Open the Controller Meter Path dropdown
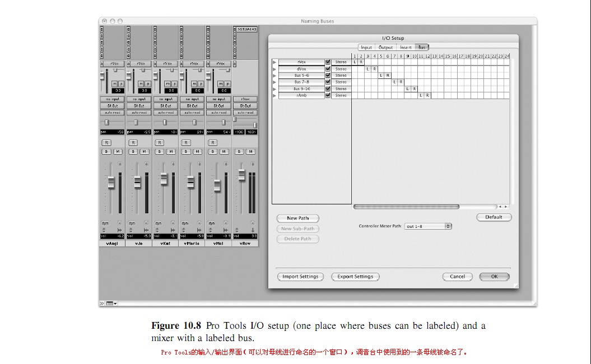 [x=428, y=226]
